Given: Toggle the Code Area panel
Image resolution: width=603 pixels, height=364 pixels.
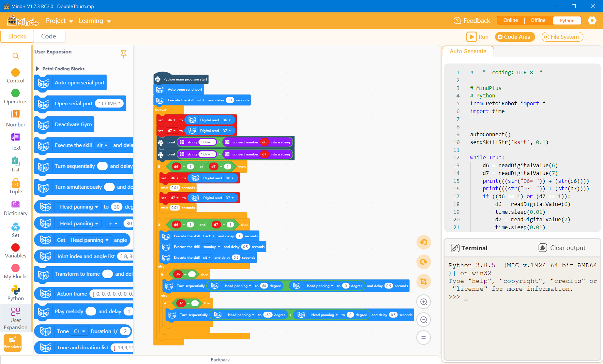Looking at the screenshot, I should (515, 37).
